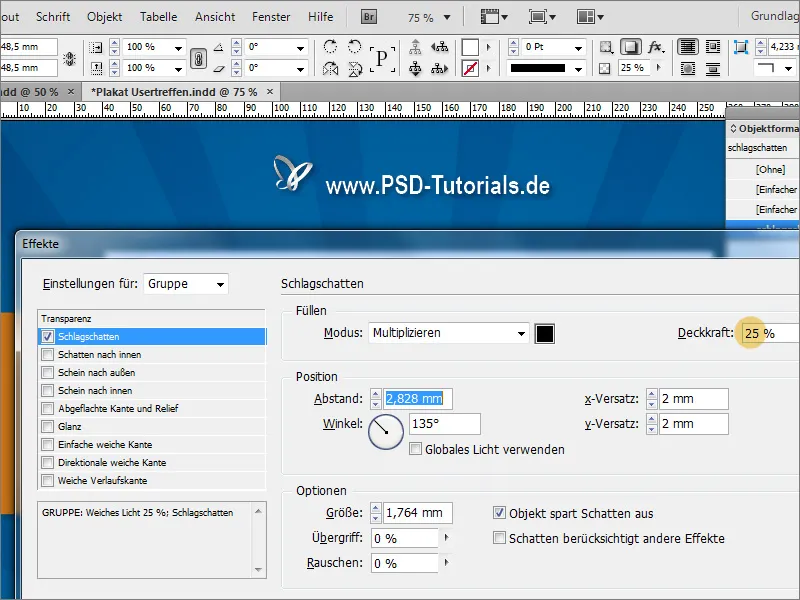Click the drop shadow icon in control bar
Image resolution: width=800 pixels, height=600 pixels.
coord(631,47)
